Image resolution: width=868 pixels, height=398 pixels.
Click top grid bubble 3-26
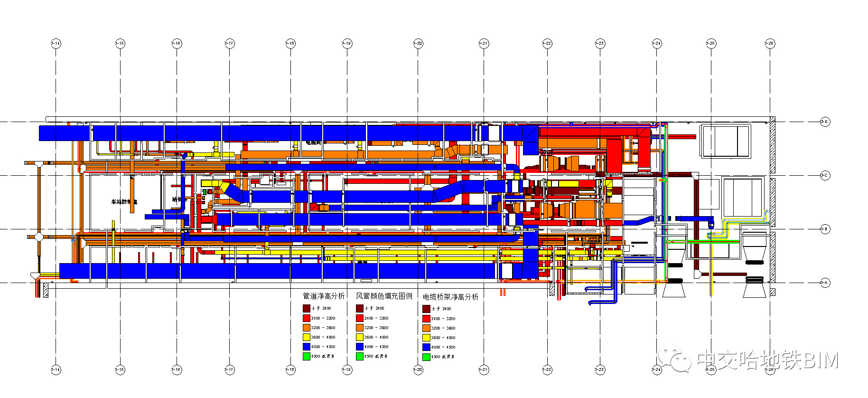tap(769, 43)
